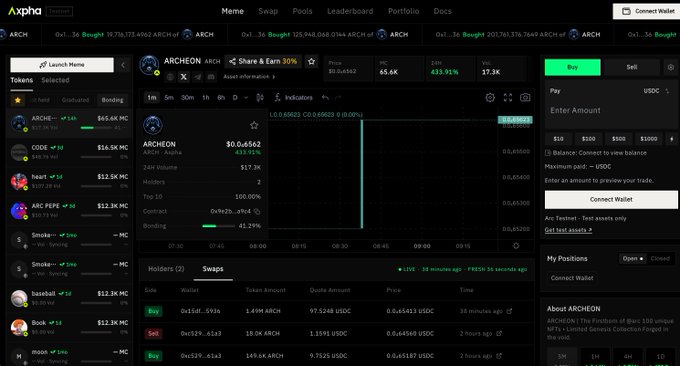Reset the chart time scale via bottom-right icon
Screen dimensions: 680x366
(x=516, y=246)
